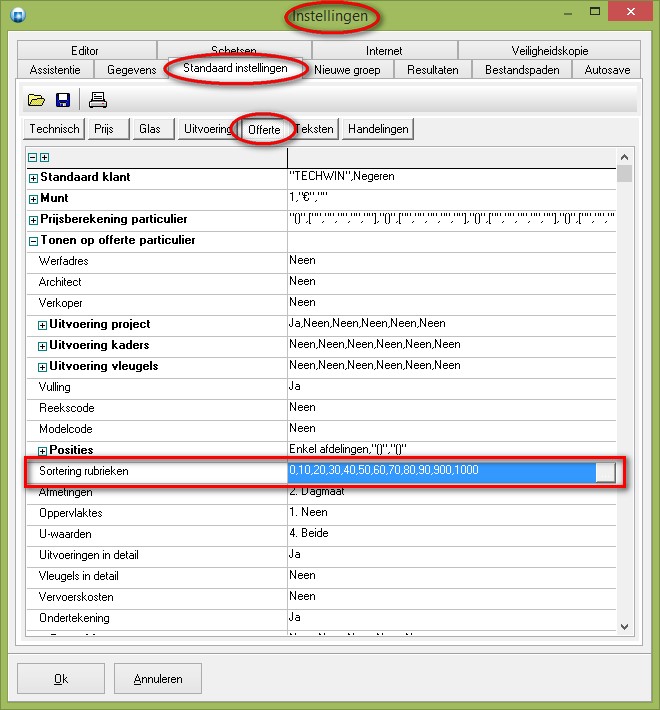Image resolution: width=660 pixels, height=710 pixels.
Task: Click the open folder icon in toolbar
Action: click(x=36, y=100)
